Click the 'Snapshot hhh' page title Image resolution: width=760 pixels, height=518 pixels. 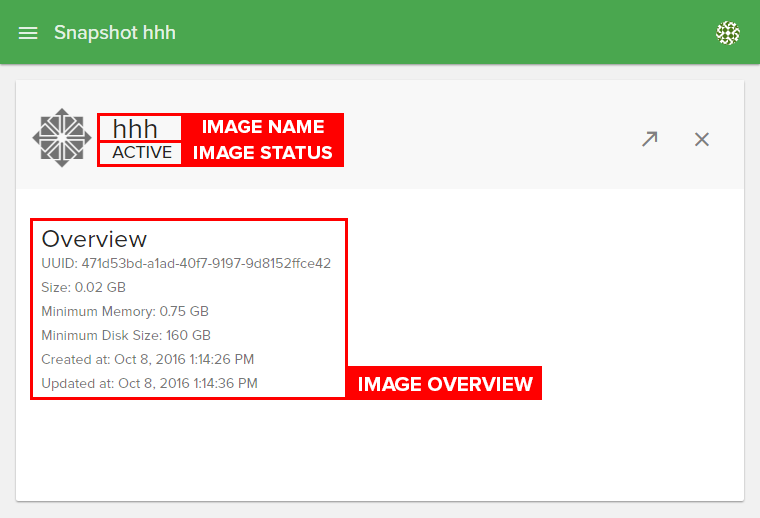(115, 33)
